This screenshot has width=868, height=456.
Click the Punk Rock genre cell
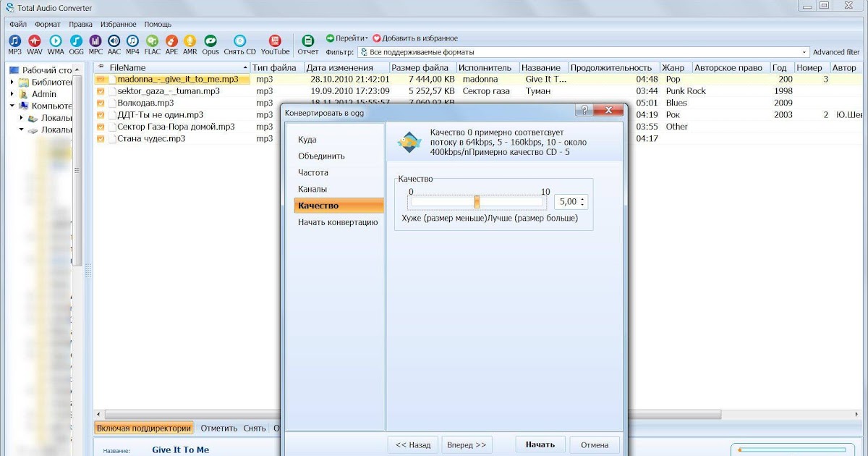(x=686, y=91)
